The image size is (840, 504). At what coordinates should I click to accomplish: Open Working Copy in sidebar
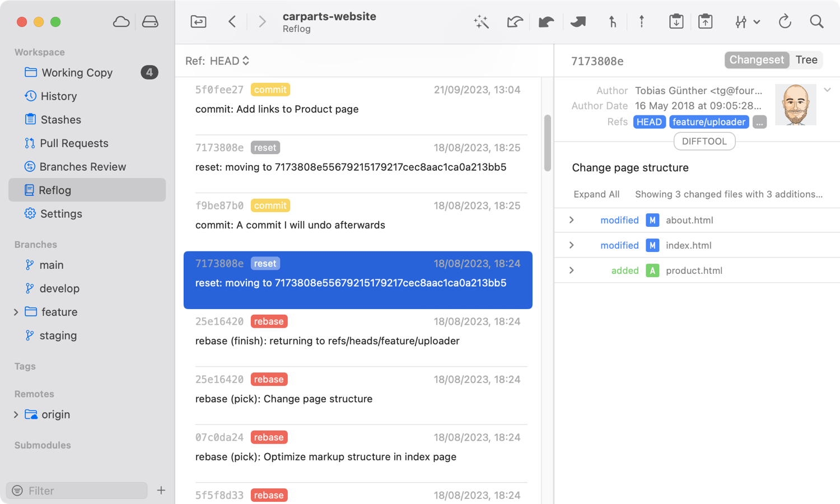pyautogui.click(x=77, y=73)
